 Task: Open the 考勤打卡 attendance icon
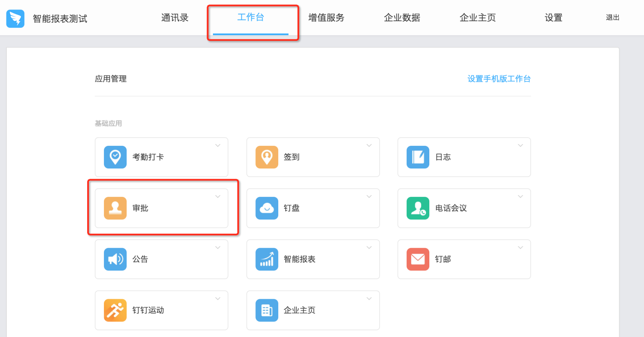pos(115,157)
